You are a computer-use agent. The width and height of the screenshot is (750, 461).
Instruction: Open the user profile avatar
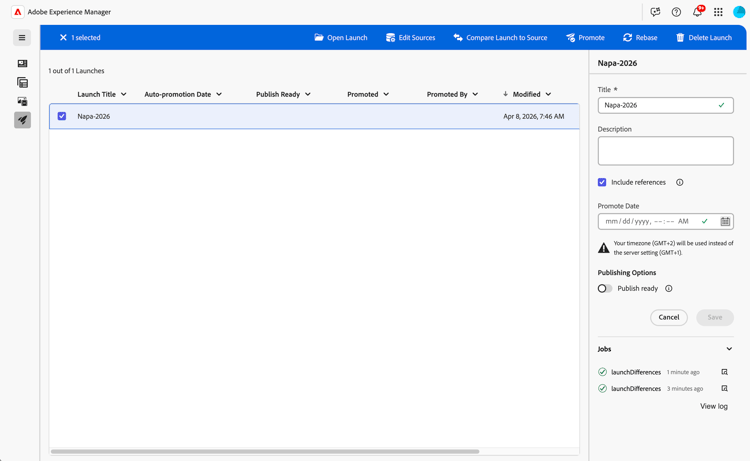point(739,12)
